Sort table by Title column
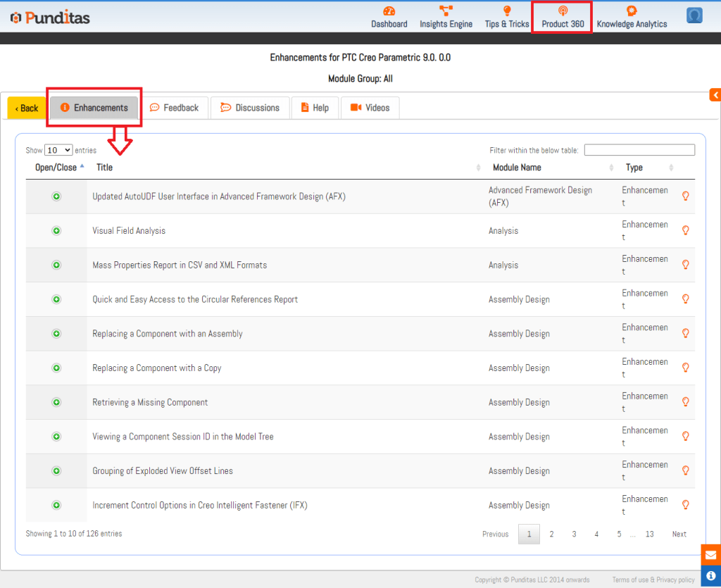The width and height of the screenshot is (721, 588). (104, 168)
